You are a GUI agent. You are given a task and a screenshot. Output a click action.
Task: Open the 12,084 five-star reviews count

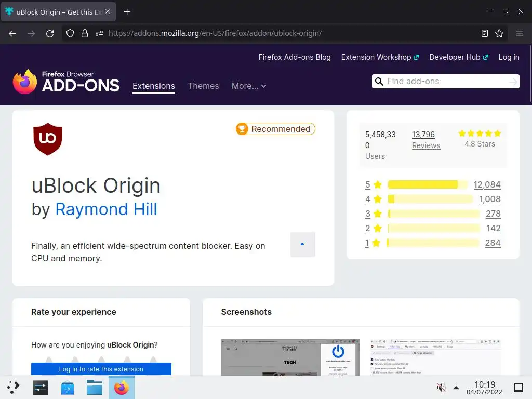[x=487, y=184]
